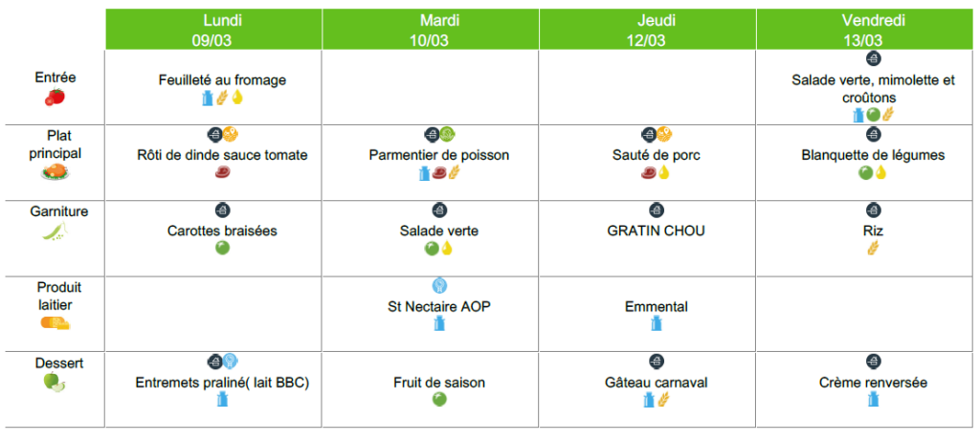980x441 pixels.
Task: Click the wheat allergen icon under Riz
Action: pos(873,248)
